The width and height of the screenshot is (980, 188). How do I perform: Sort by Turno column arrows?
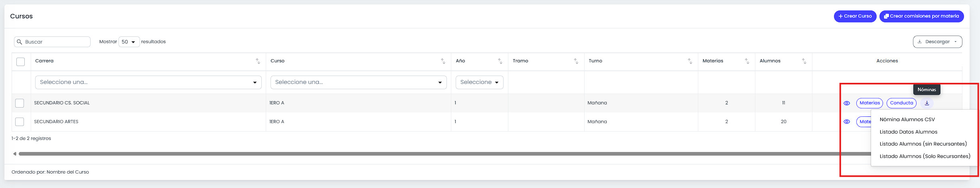[x=690, y=61]
